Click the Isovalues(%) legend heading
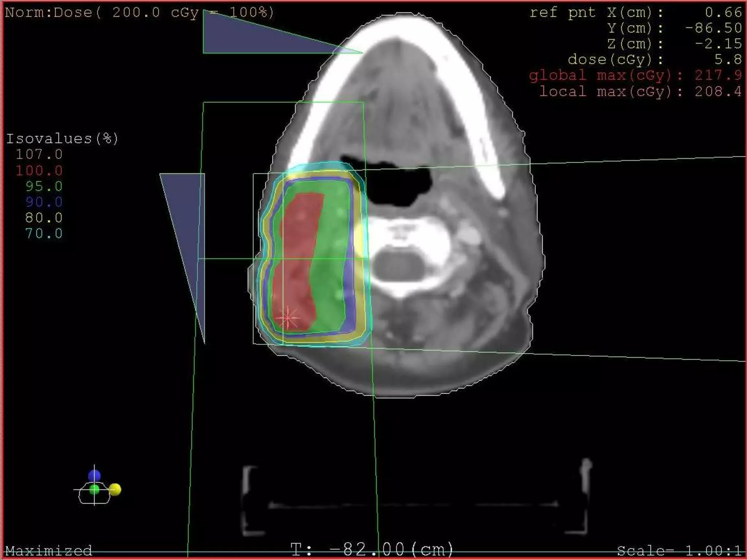Image resolution: width=747 pixels, height=560 pixels. pyautogui.click(x=62, y=139)
